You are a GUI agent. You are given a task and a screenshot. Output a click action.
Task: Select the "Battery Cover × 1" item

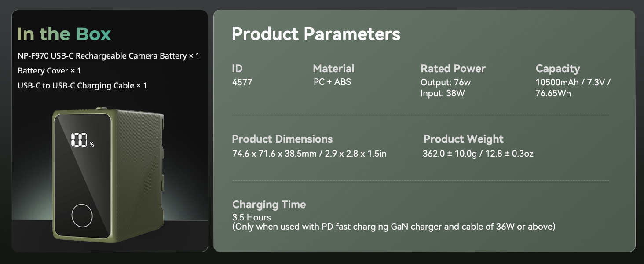tap(49, 71)
